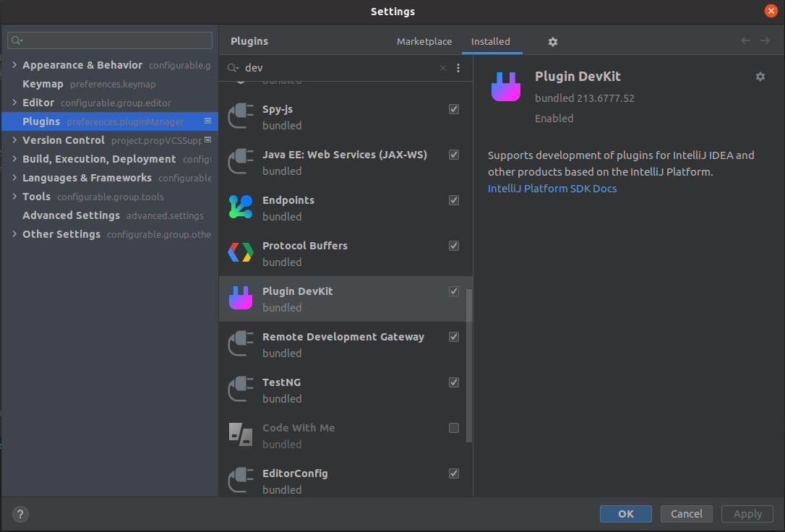
Task: Uncheck the TestNG plugin
Action: 454,382
